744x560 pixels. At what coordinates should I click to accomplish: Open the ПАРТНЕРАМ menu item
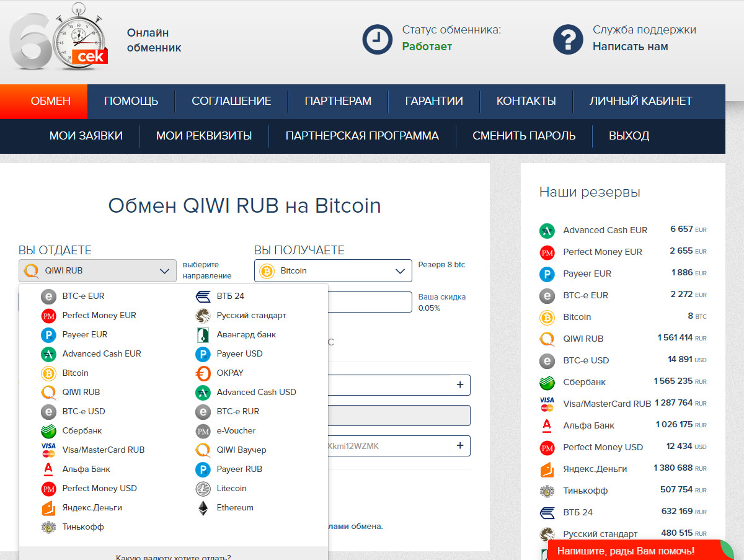pyautogui.click(x=338, y=101)
